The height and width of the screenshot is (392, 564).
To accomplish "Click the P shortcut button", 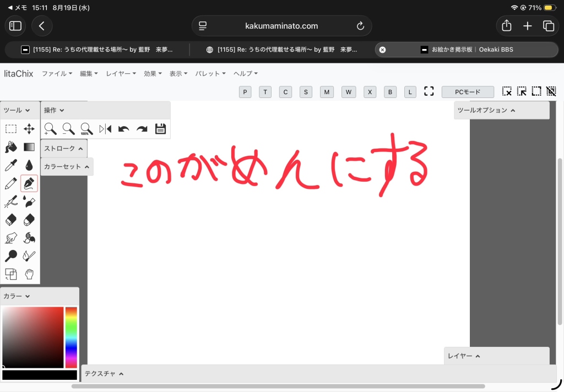I will tap(245, 92).
